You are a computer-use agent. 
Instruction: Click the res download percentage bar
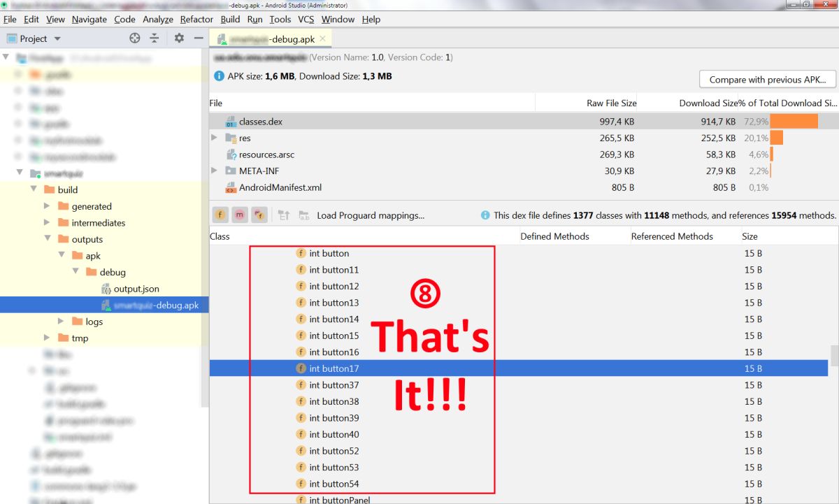point(777,138)
